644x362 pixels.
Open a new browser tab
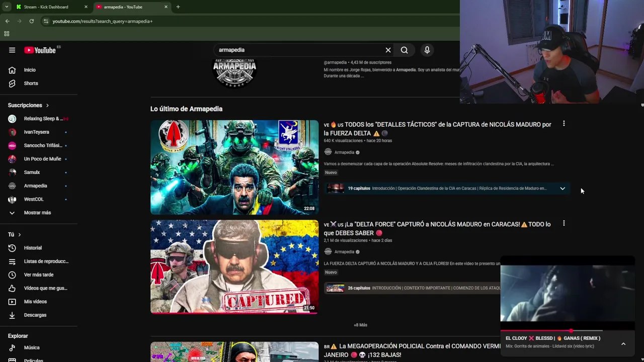(x=178, y=7)
